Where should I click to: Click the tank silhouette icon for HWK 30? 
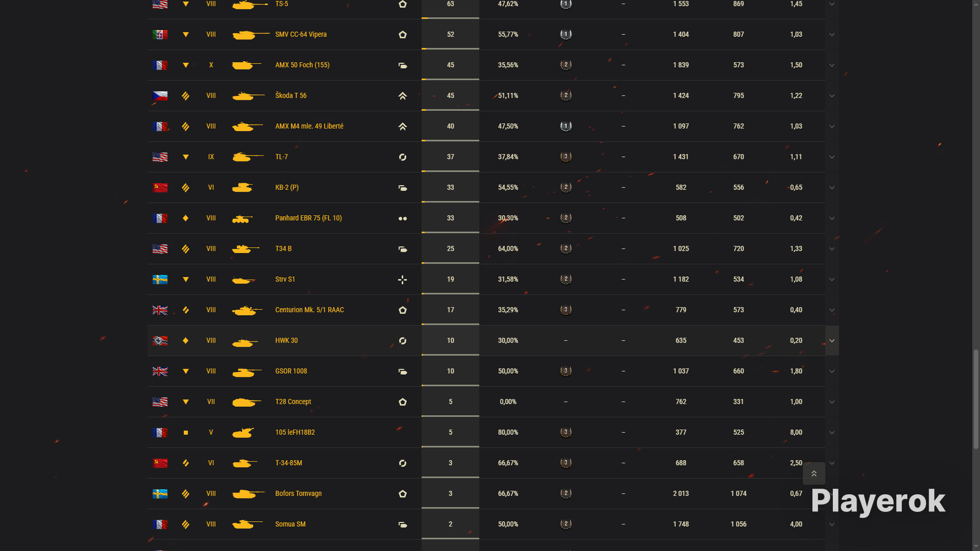[245, 342]
